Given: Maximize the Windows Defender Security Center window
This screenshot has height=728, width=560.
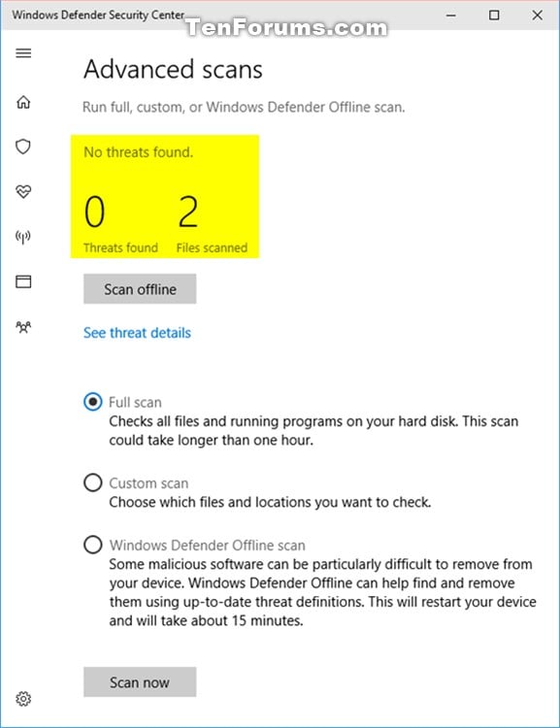Looking at the screenshot, I should [495, 16].
